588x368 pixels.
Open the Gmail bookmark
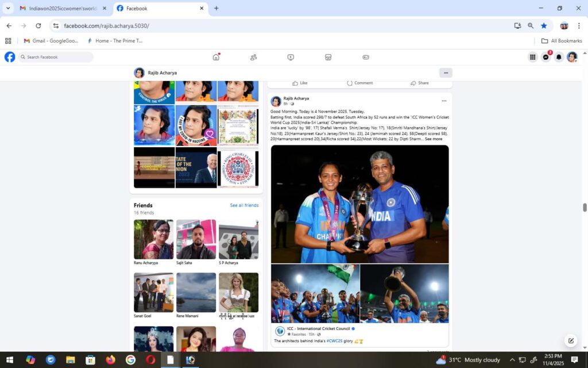point(52,41)
